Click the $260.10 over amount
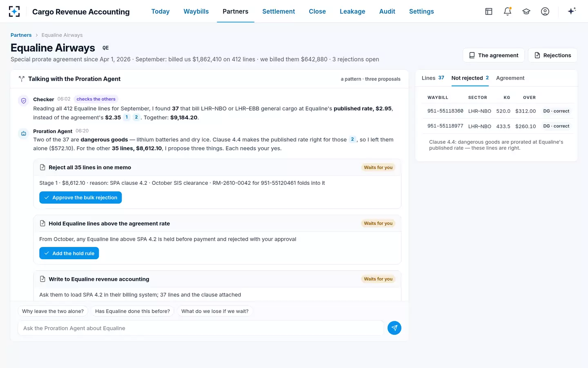 (x=526, y=126)
